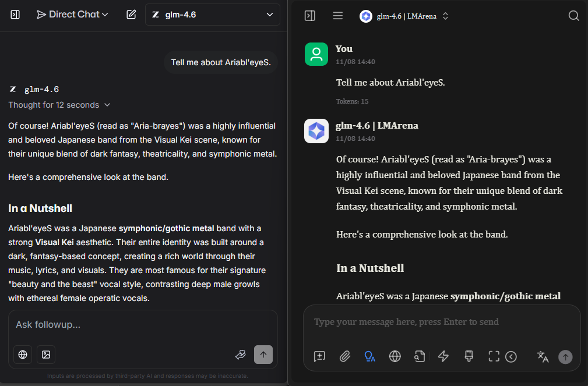Click the brush clear context icon
The height and width of the screenshot is (386, 588).
tap(469, 356)
